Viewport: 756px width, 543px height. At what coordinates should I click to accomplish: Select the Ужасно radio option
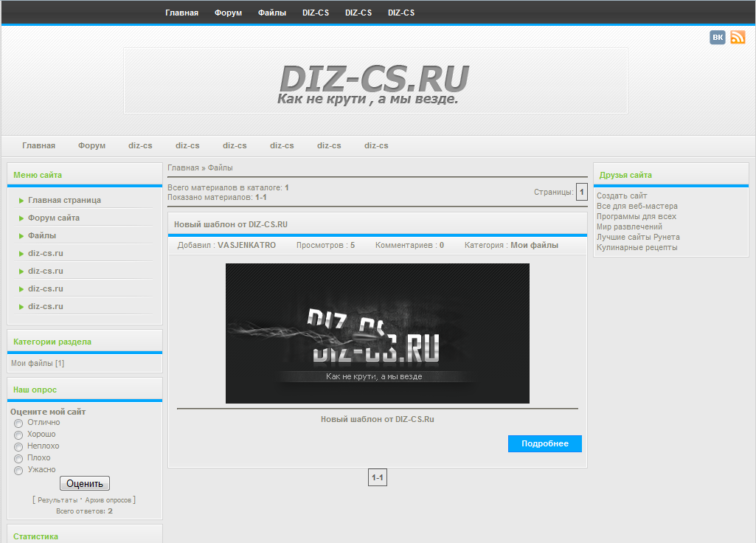pos(18,471)
